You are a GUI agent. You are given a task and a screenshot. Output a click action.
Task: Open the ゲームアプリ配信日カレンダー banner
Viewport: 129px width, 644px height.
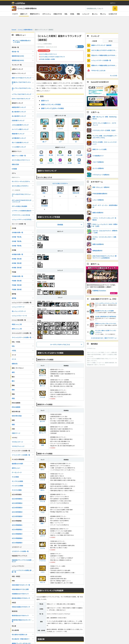click(102, 274)
